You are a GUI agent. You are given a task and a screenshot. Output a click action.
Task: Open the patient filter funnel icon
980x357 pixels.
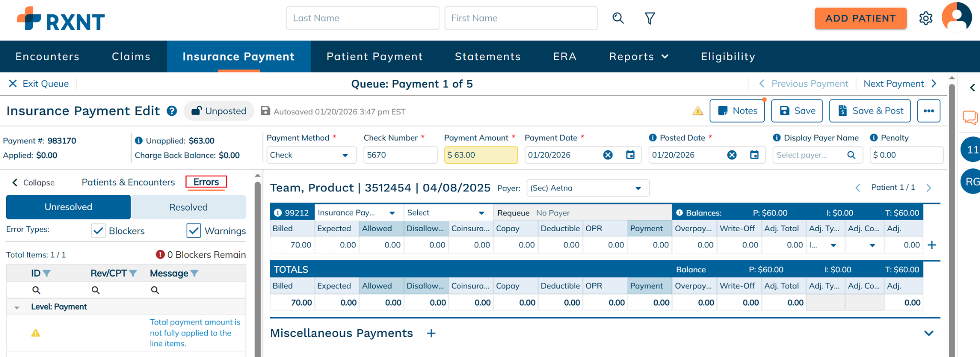tap(649, 18)
